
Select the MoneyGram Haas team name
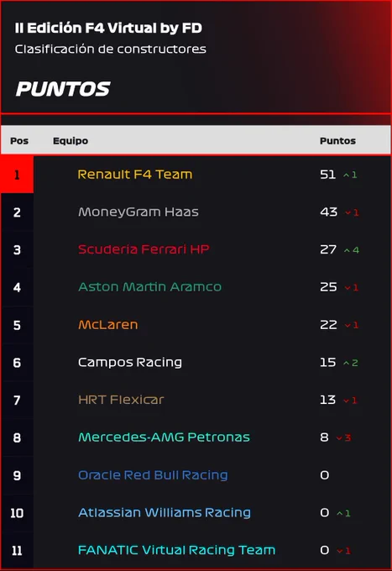coord(139,212)
